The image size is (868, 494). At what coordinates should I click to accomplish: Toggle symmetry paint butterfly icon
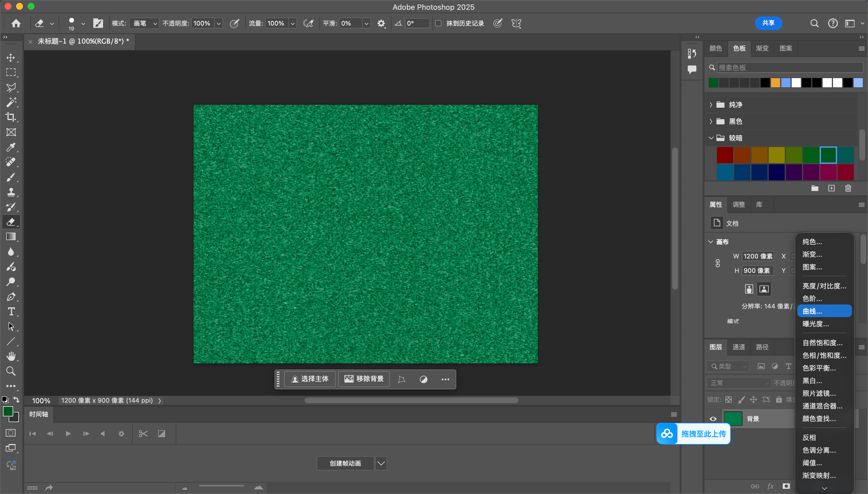[516, 24]
